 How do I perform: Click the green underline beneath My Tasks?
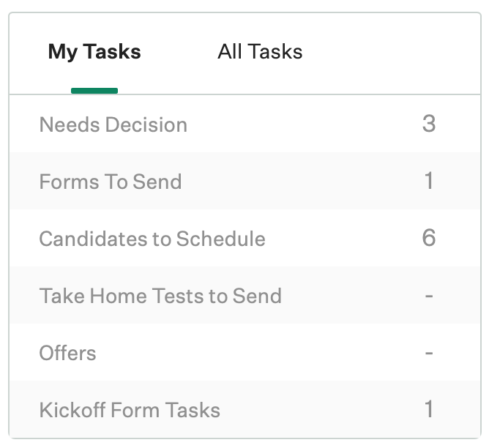tap(94, 91)
